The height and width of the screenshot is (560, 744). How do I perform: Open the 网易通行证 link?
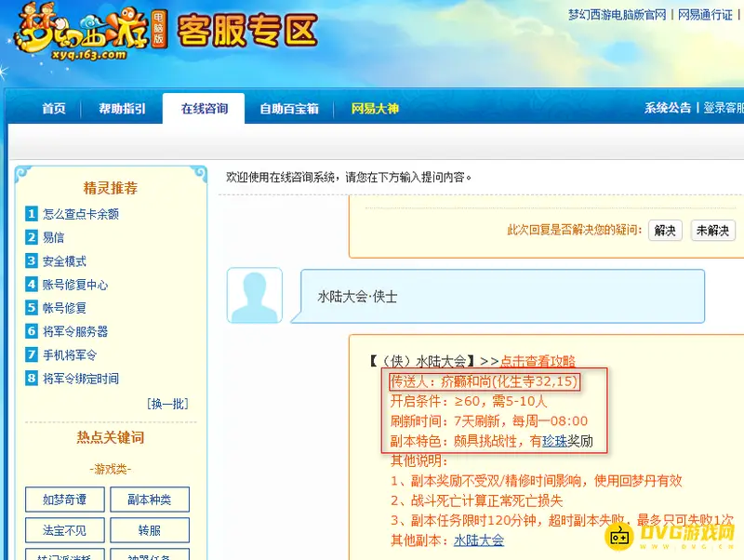[x=705, y=15]
